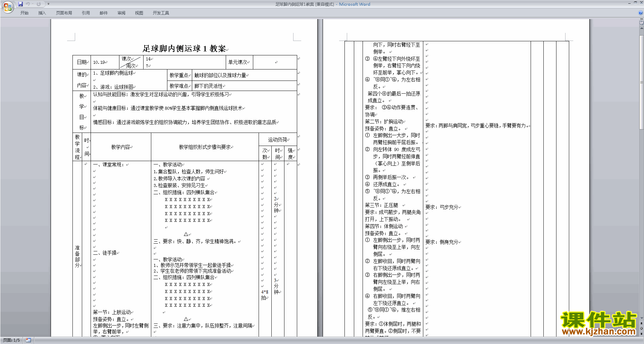
Task: Click the 教学难点 cell
Action: [179, 86]
